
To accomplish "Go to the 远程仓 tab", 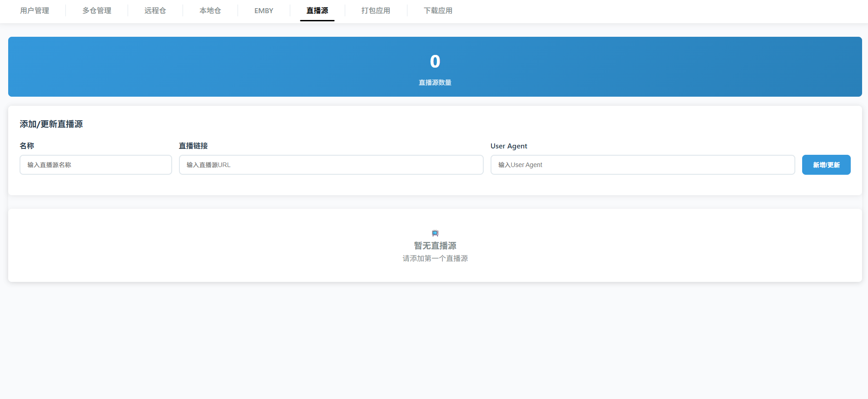I will 155,10.
